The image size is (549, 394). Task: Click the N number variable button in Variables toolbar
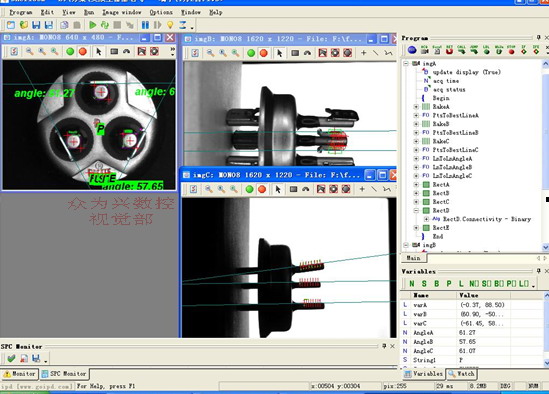412,283
